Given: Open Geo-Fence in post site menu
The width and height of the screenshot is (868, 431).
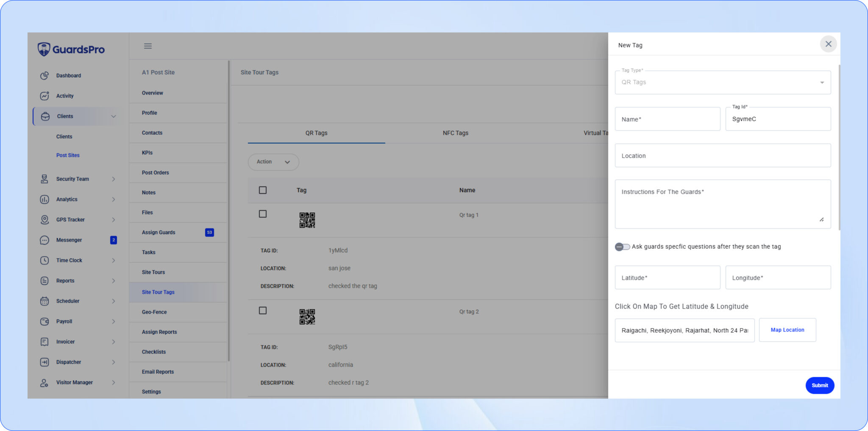Looking at the screenshot, I should (x=154, y=312).
